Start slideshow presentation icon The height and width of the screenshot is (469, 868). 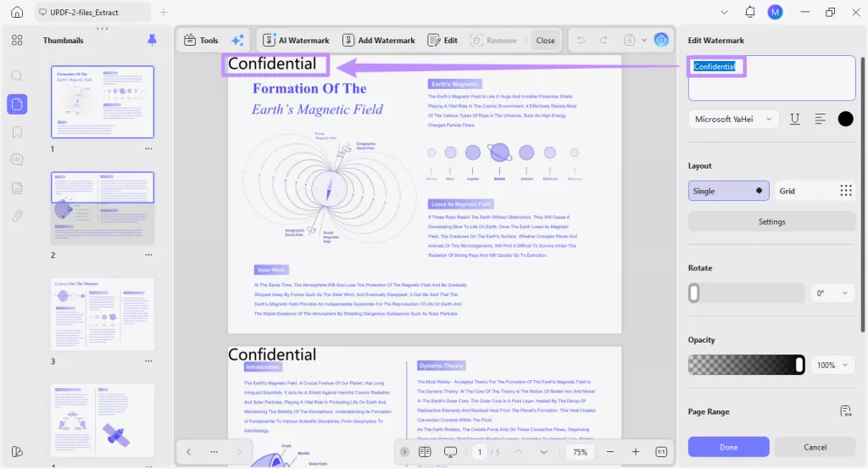[x=450, y=452]
